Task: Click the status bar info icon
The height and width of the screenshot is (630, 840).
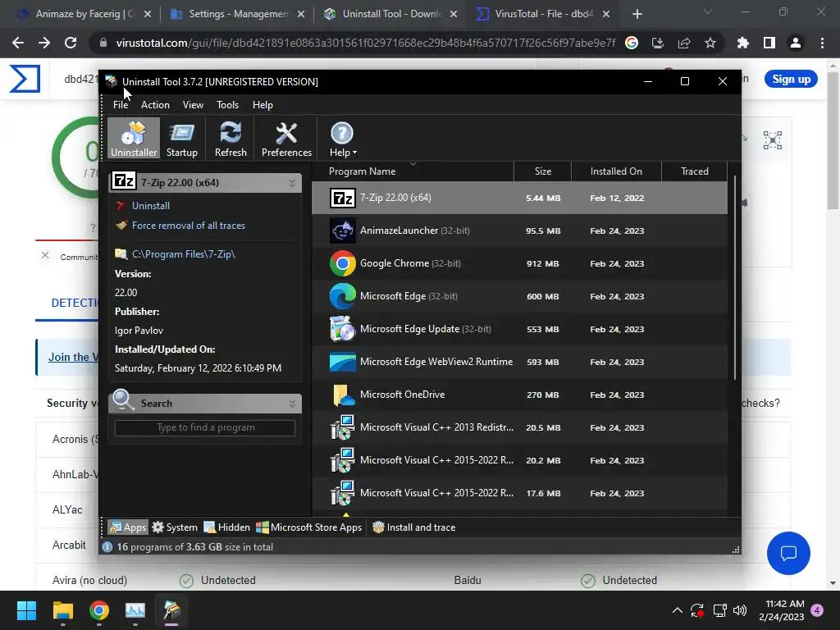Action: coord(107,547)
